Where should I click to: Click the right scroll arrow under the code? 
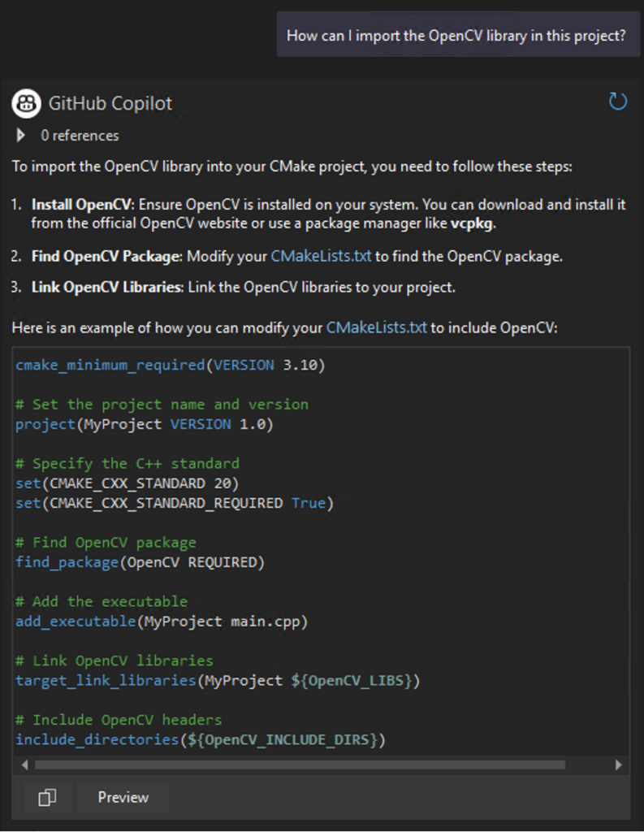[x=619, y=765]
